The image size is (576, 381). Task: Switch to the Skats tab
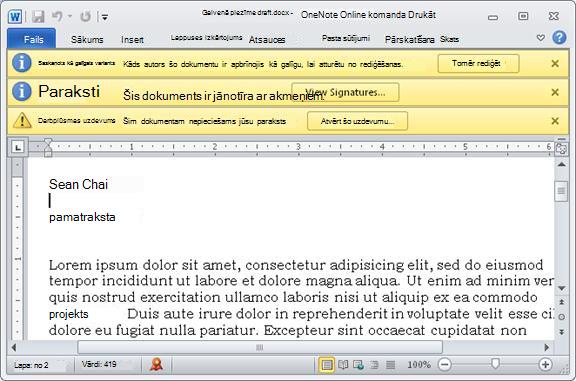449,39
